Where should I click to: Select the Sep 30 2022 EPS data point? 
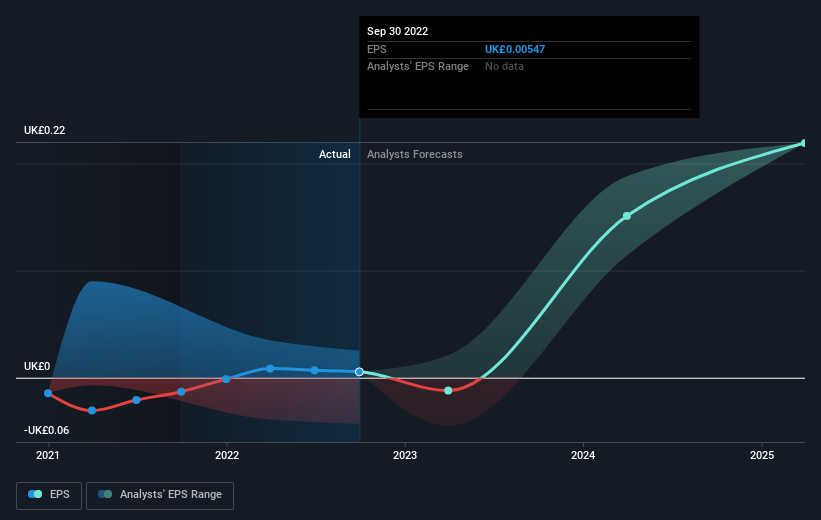coord(359,372)
